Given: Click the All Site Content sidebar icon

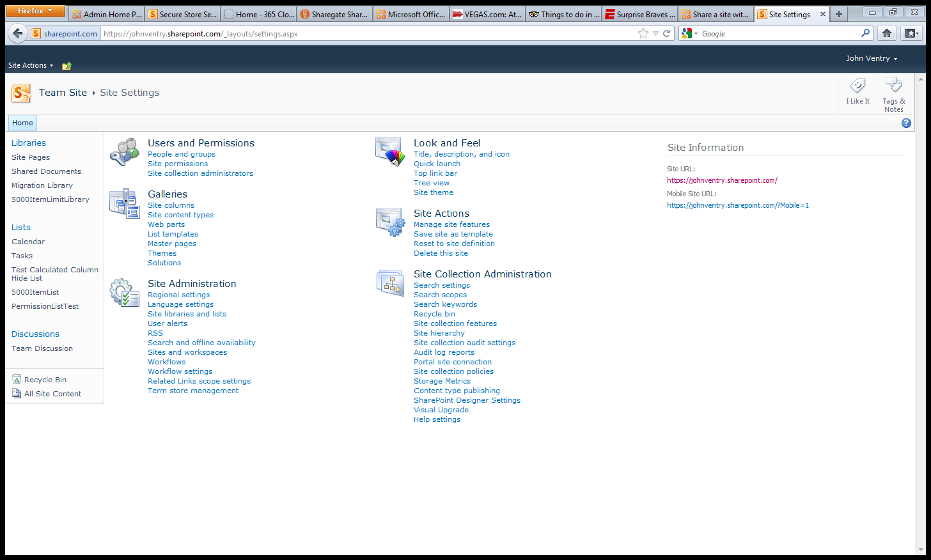Looking at the screenshot, I should click(17, 394).
